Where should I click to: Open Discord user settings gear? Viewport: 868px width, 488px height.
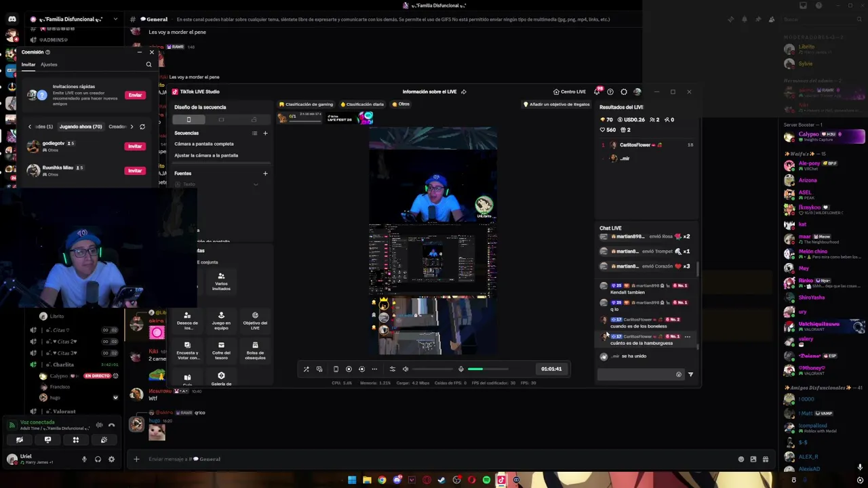pyautogui.click(x=111, y=459)
